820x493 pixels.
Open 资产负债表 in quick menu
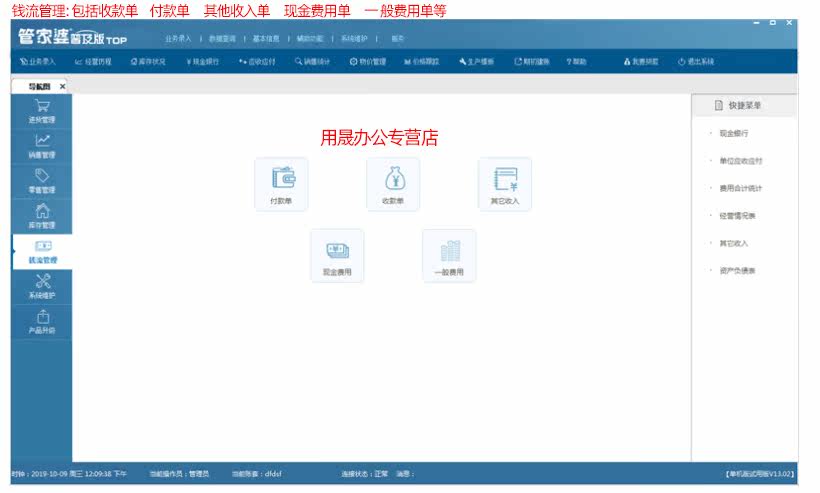[737, 271]
